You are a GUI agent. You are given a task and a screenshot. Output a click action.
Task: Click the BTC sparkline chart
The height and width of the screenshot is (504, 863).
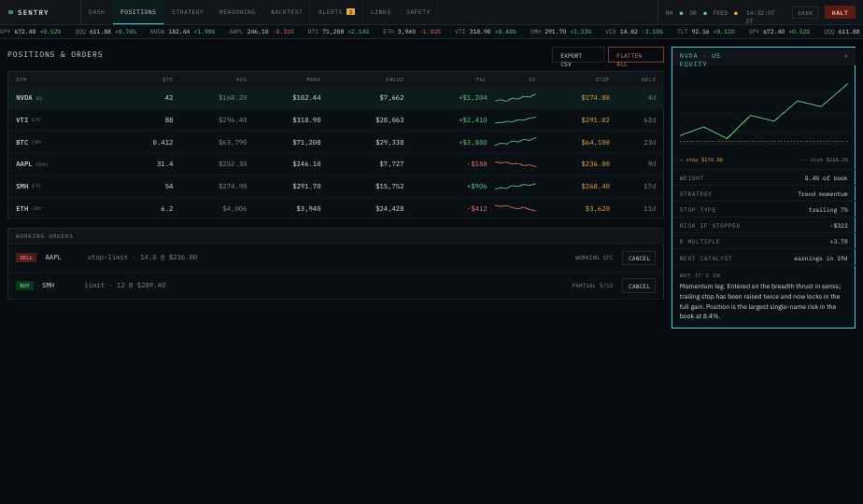pos(516,142)
